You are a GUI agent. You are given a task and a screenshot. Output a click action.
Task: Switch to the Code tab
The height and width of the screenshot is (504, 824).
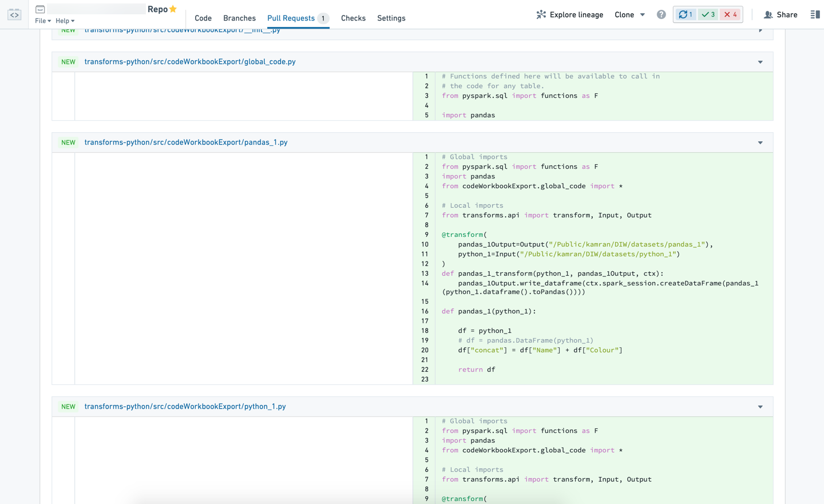pyautogui.click(x=203, y=18)
